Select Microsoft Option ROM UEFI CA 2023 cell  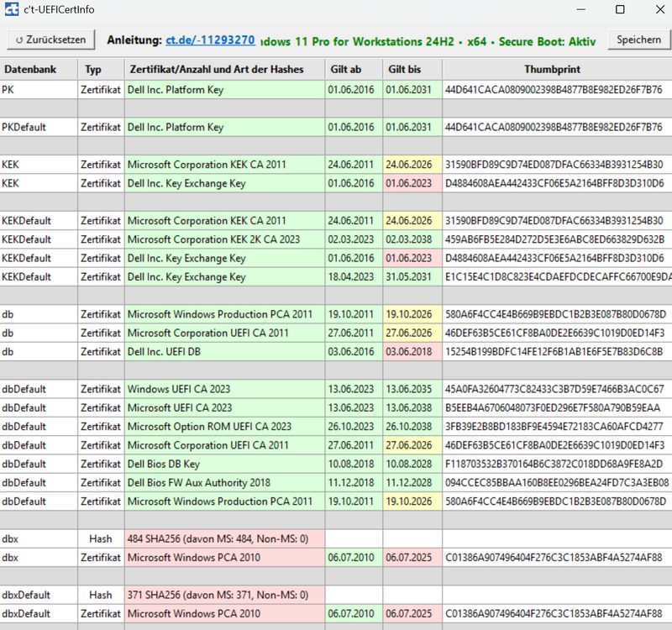point(224,427)
